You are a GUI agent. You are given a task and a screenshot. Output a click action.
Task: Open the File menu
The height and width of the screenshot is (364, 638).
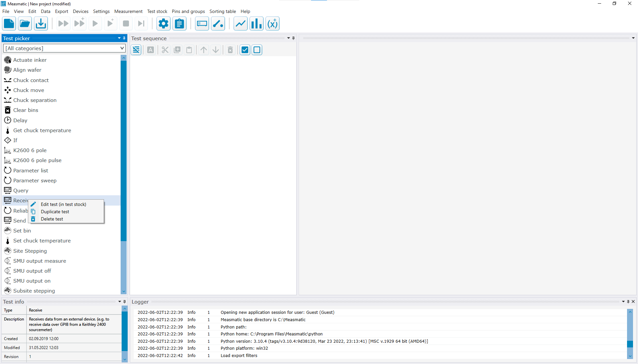click(6, 11)
